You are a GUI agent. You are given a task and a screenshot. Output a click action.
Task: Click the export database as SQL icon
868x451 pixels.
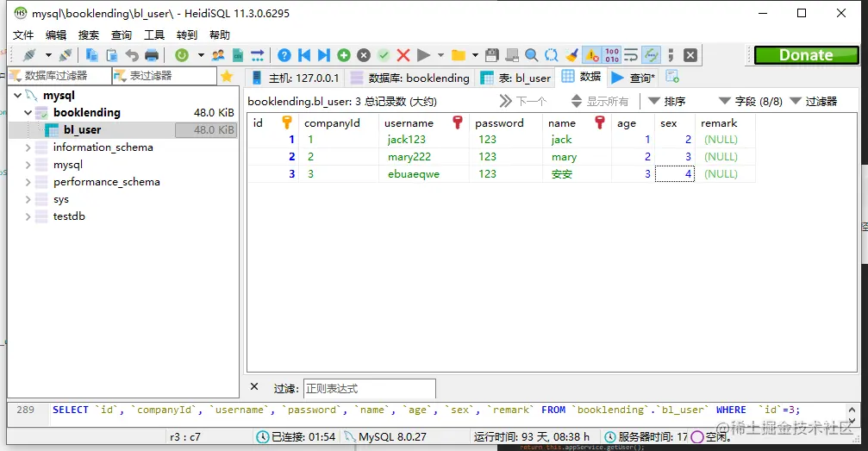(x=258, y=55)
